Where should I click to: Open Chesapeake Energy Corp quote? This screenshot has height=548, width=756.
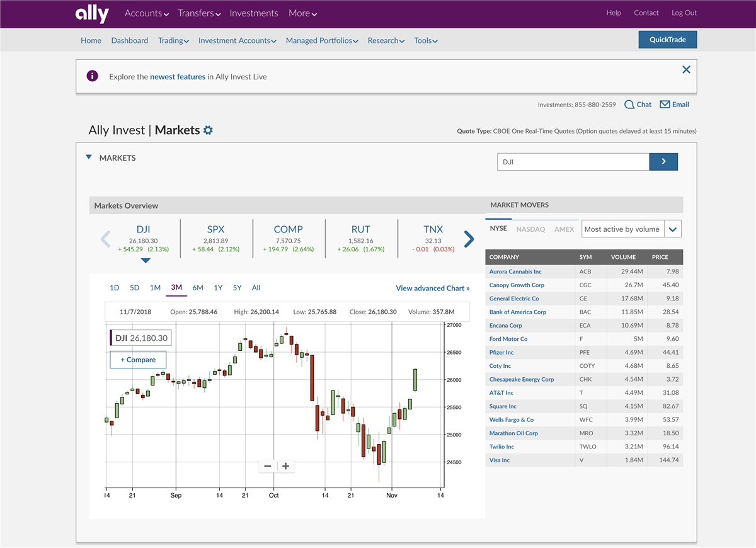tap(522, 379)
